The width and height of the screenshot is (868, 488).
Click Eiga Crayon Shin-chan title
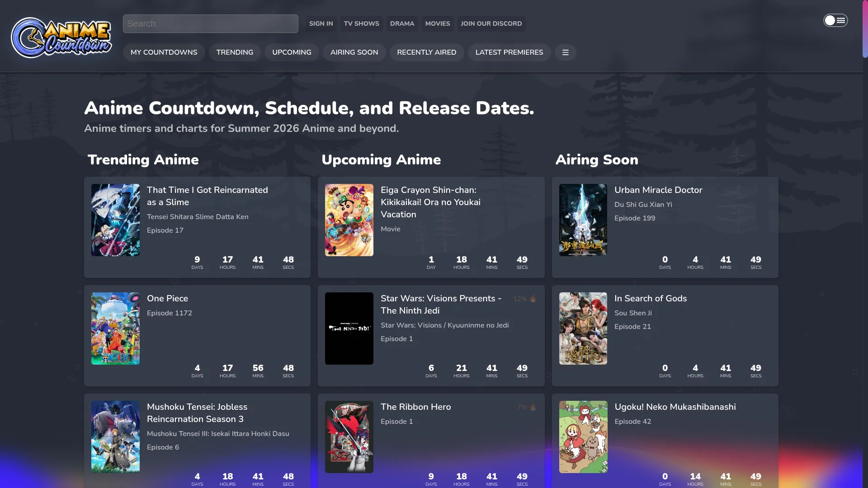430,202
